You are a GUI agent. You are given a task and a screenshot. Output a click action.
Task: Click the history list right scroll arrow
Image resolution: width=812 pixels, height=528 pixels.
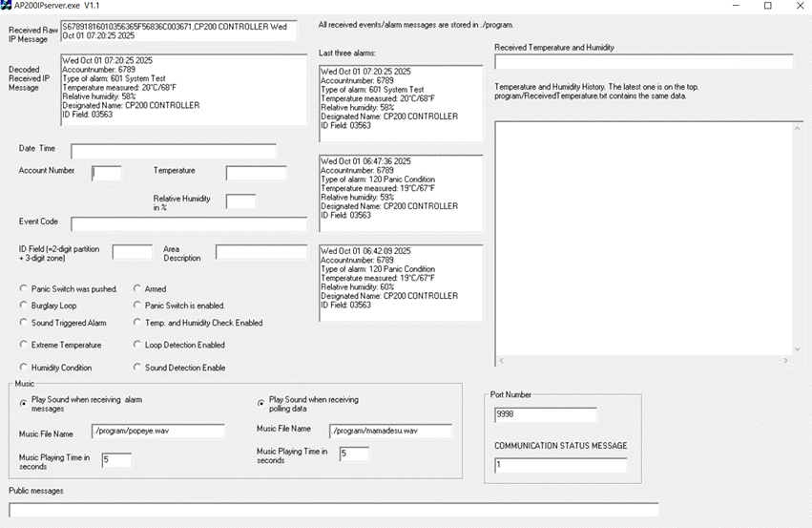coord(785,360)
